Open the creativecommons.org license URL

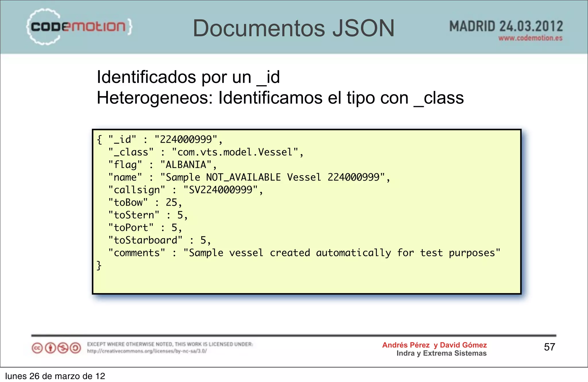point(147,351)
